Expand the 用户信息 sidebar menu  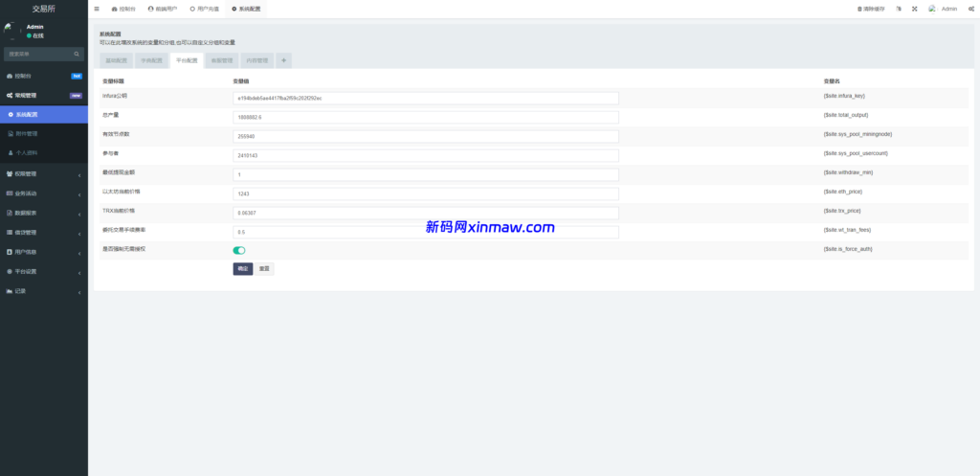43,252
